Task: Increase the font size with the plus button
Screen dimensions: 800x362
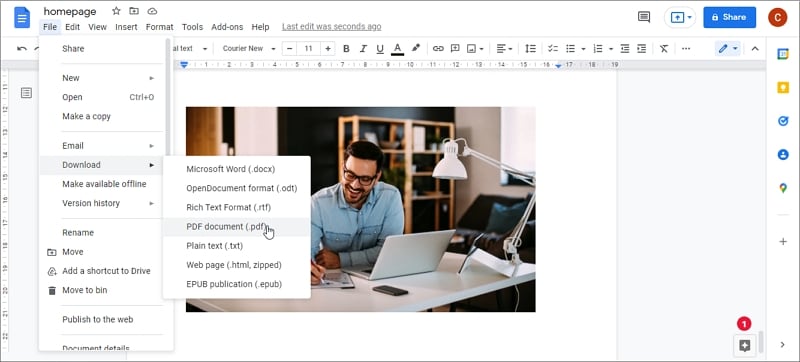Action: [328, 49]
